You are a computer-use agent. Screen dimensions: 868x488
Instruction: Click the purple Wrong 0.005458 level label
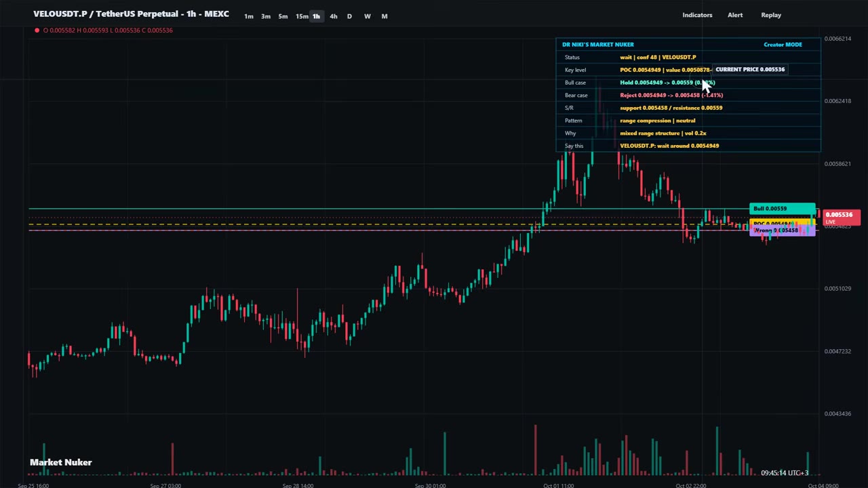click(783, 231)
